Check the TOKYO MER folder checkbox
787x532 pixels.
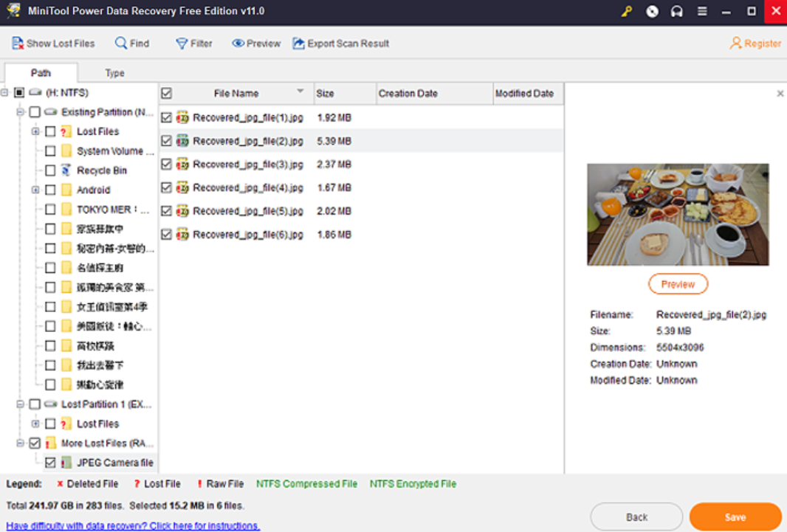(x=50, y=210)
